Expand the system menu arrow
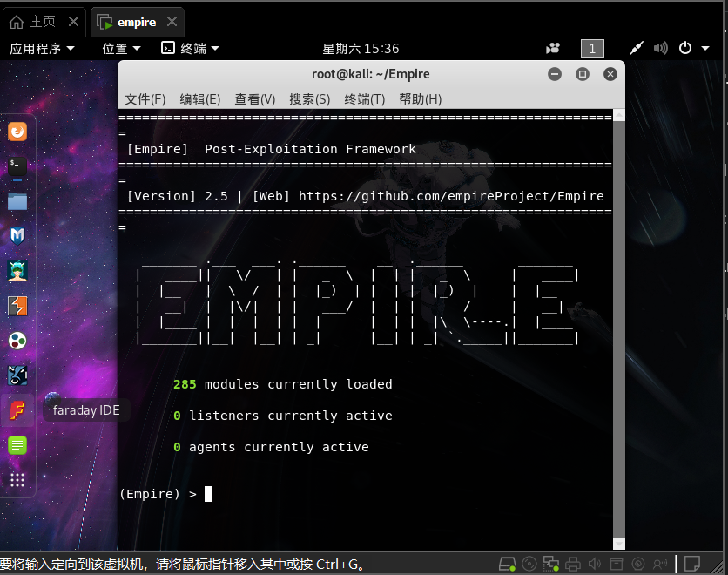Screen dimensions: 728x575 705,48
